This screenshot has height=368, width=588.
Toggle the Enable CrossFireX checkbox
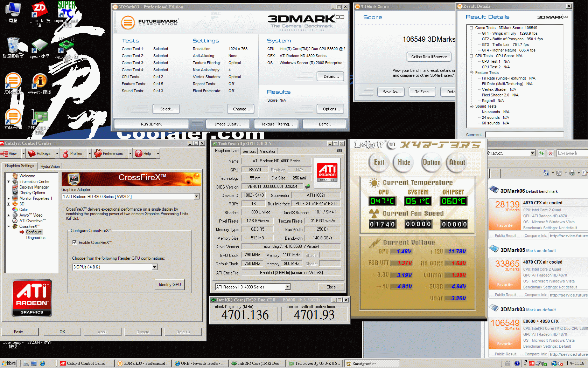click(75, 242)
